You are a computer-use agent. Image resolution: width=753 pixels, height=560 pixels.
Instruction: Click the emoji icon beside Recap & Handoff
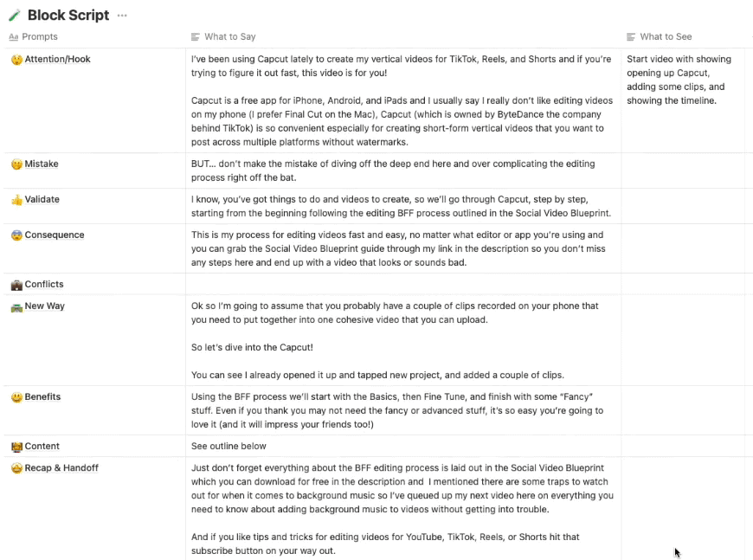16,468
